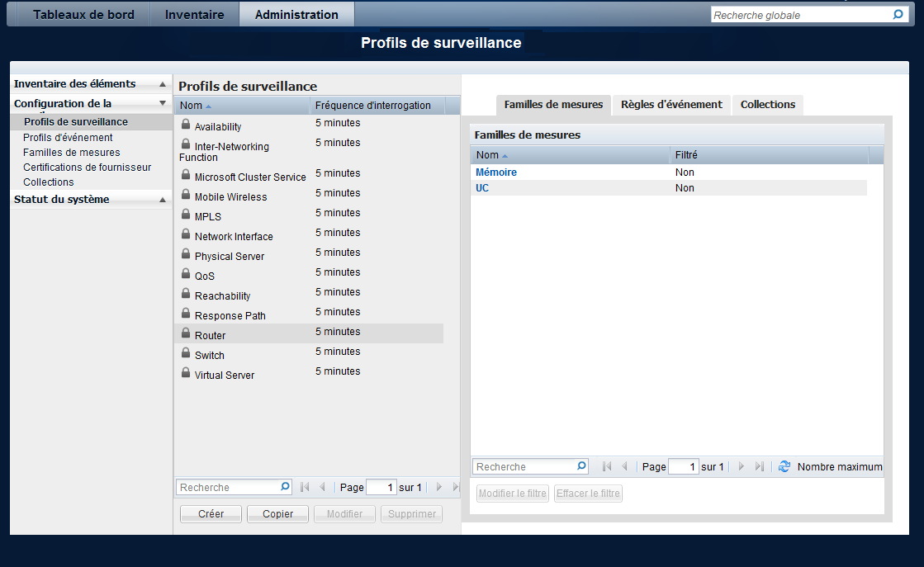Go to previous page of profiles list
Screen dimensions: 924x567
(322, 487)
